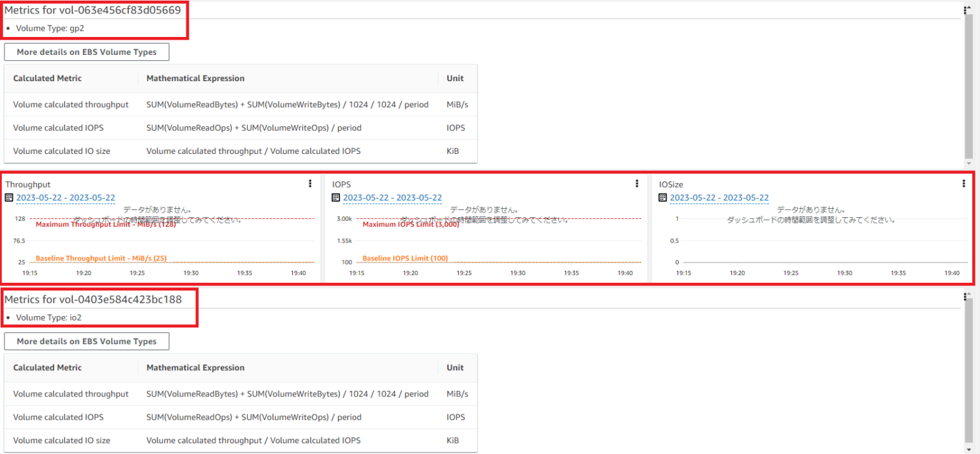Viewport: 980px width, 454px height.
Task: Open the Throughput chart date range picker
Action: (x=66, y=198)
